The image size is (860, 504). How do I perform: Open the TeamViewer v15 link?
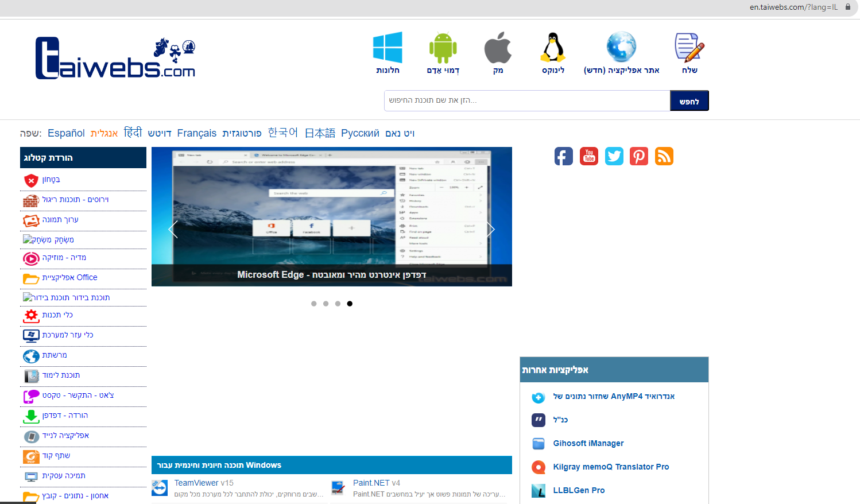click(x=204, y=483)
